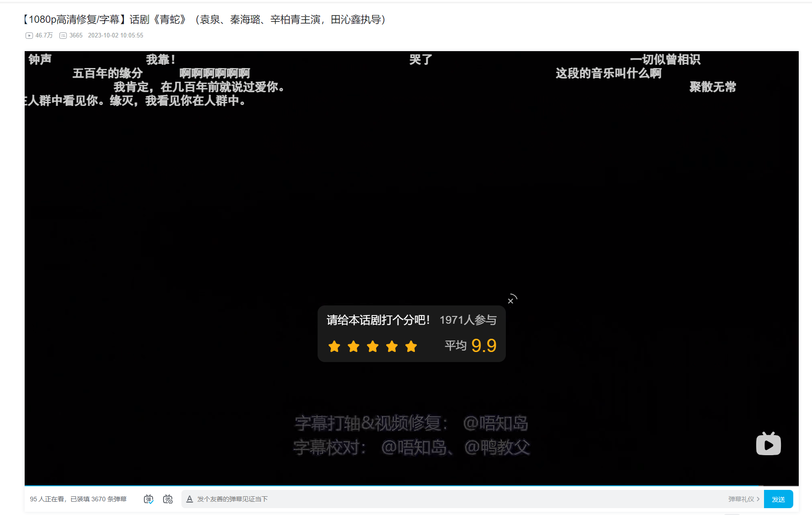Viewport: 812px width, 515px height.
Task: Rate with the fourth star
Action: [x=392, y=347]
